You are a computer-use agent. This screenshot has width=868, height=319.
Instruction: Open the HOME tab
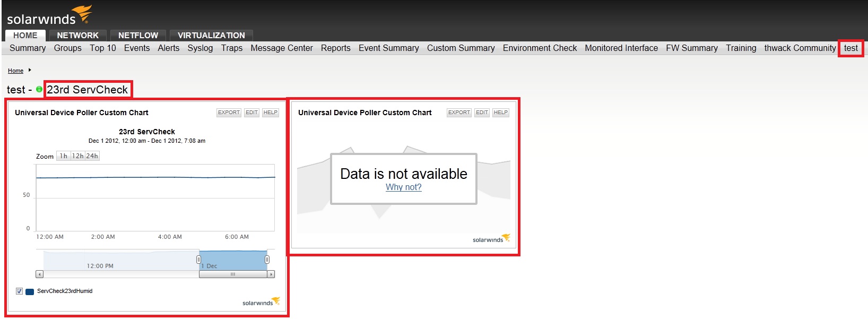pyautogui.click(x=25, y=35)
